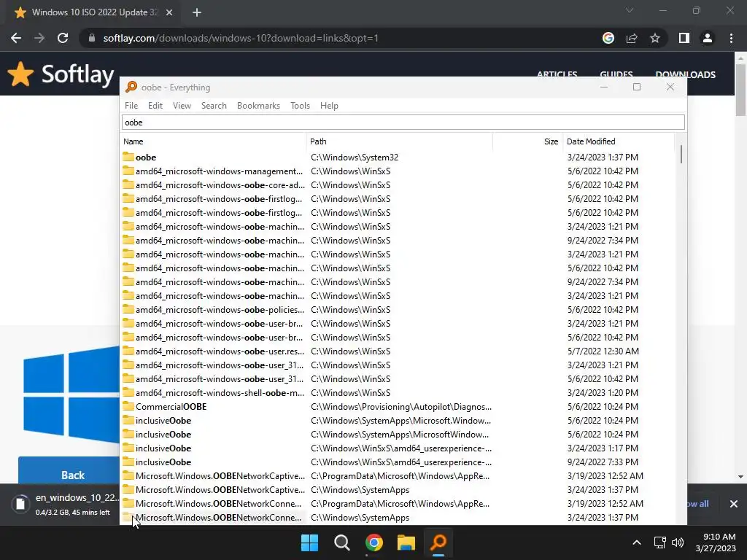Click network icon in system tray
Viewport: 747px width, 560px height.
(659, 542)
